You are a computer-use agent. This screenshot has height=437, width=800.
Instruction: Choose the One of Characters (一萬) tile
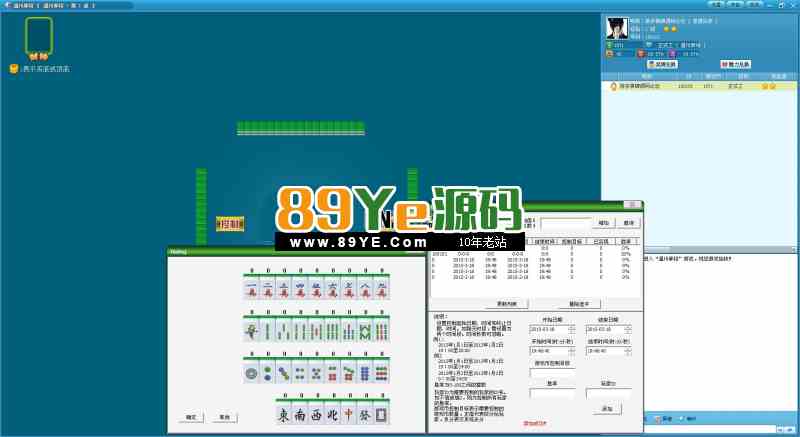pos(252,291)
